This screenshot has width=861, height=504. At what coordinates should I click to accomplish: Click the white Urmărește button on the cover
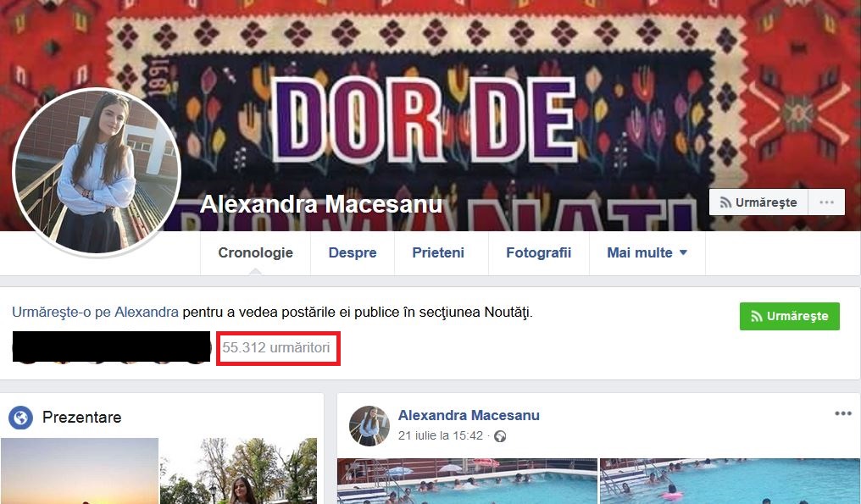(x=758, y=202)
